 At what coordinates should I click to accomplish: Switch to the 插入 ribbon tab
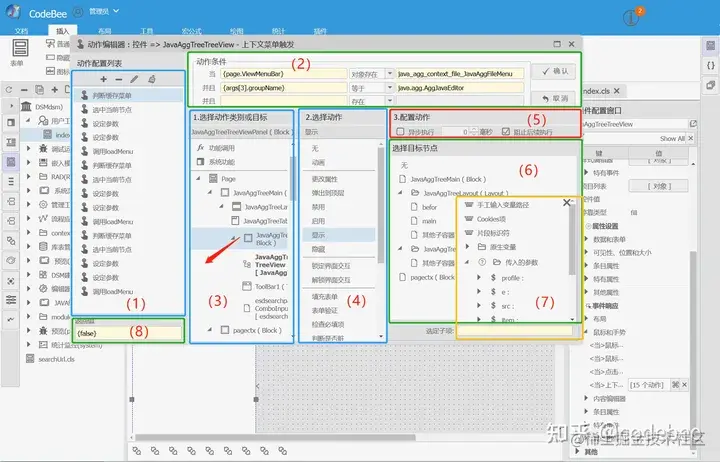tap(62, 31)
